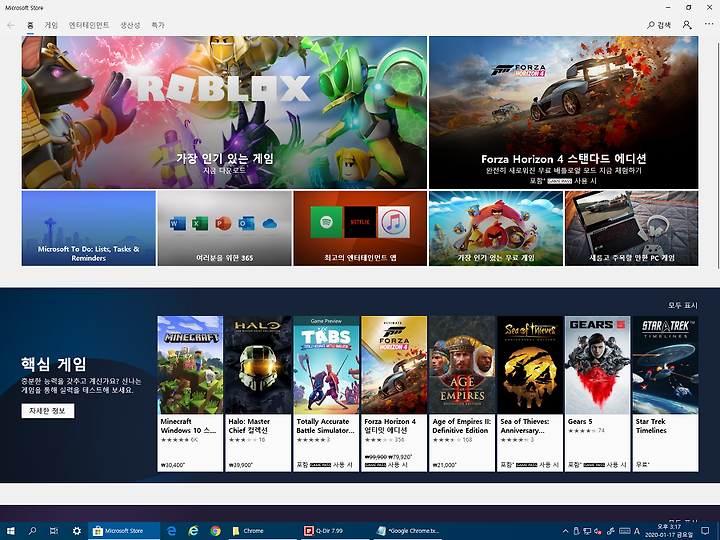This screenshot has width=720, height=540.
Task: Click the volume icon in the system tray
Action: coord(599,531)
